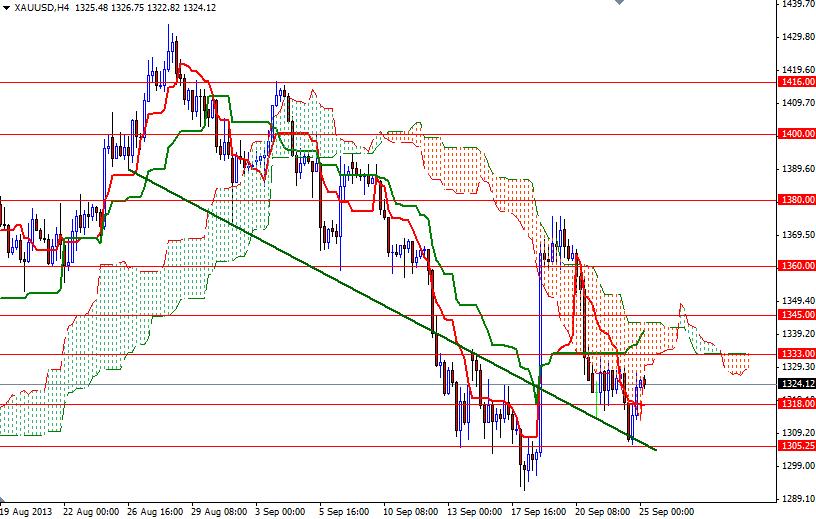Click the 1299.00 price scale value
The image size is (816, 519).
[x=798, y=465]
